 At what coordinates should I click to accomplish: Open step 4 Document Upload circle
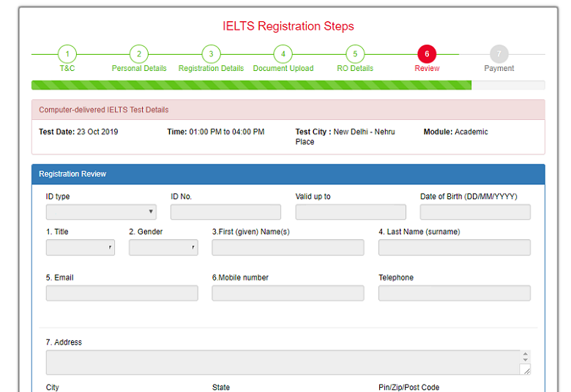pos(283,54)
